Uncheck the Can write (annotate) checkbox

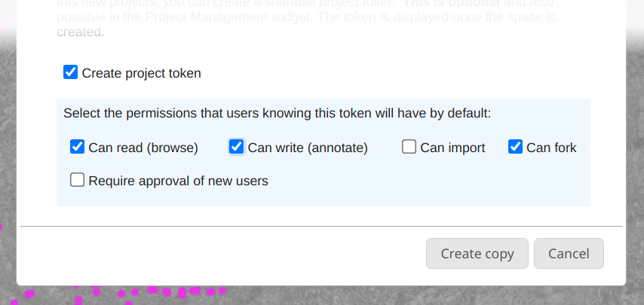click(x=236, y=147)
